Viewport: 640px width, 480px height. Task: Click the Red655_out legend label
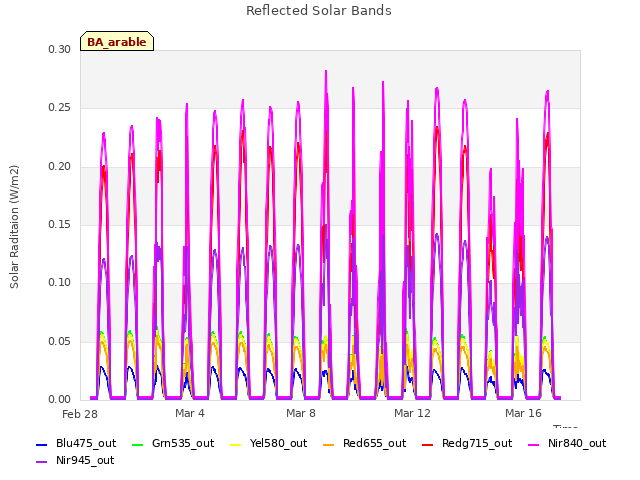pyautogui.click(x=374, y=443)
